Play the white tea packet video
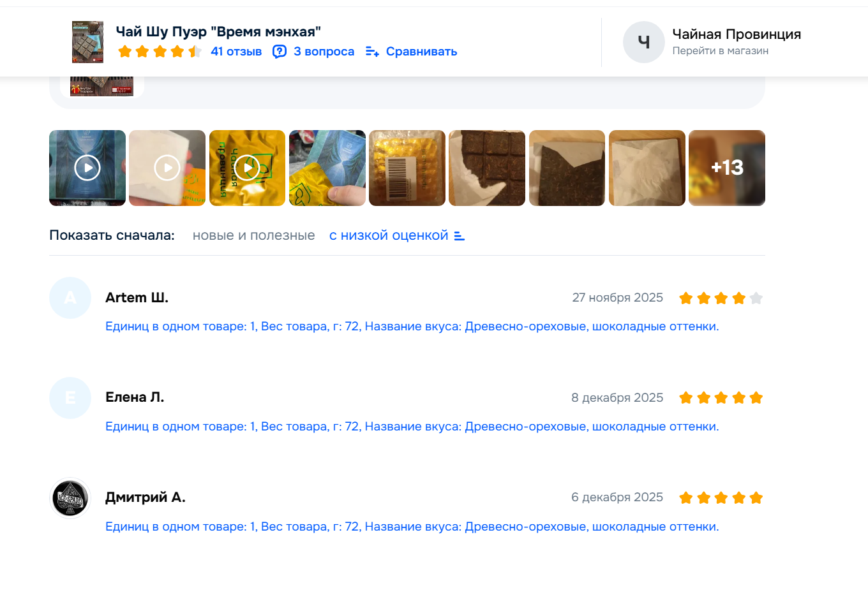 (x=167, y=168)
